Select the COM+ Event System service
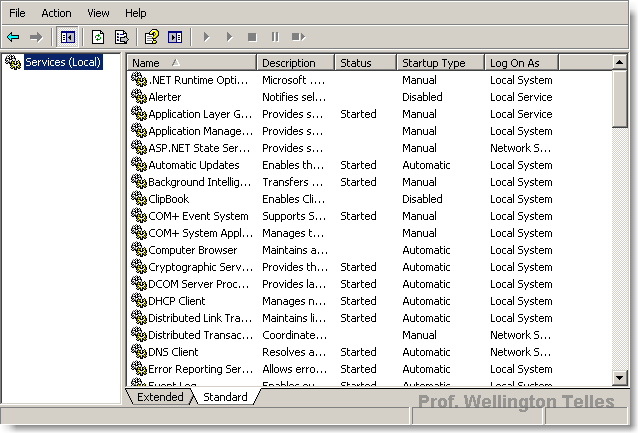638x433 pixels. [198, 216]
